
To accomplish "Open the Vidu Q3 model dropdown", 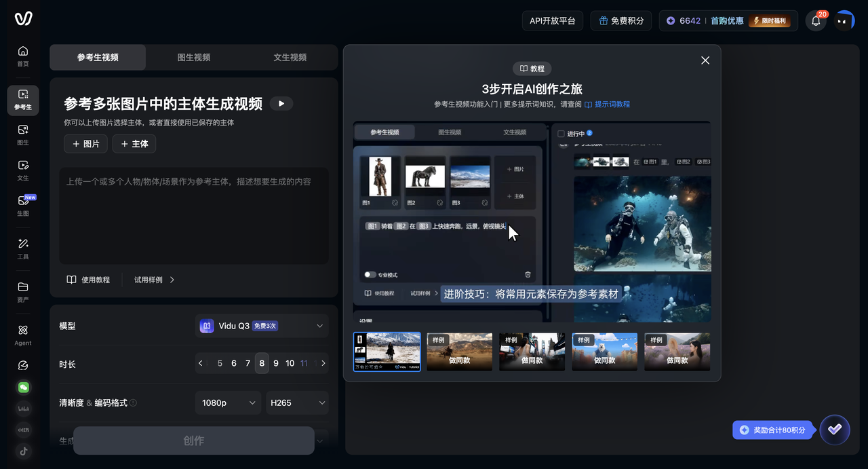I will tap(261, 326).
